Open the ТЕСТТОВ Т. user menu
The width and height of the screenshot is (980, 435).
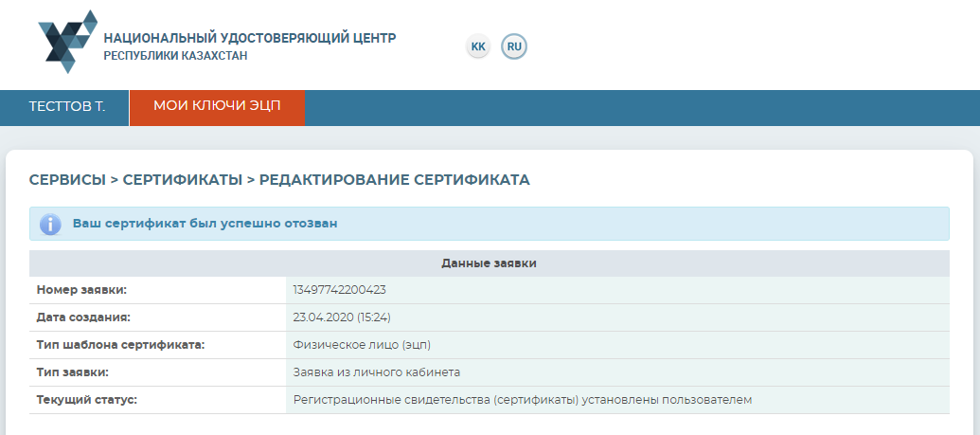pos(66,107)
